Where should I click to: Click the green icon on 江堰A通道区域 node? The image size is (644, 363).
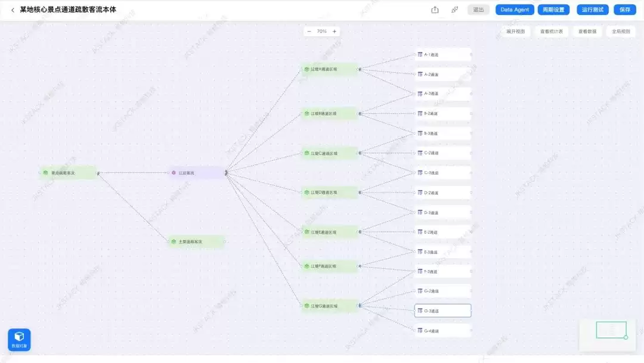306,69
